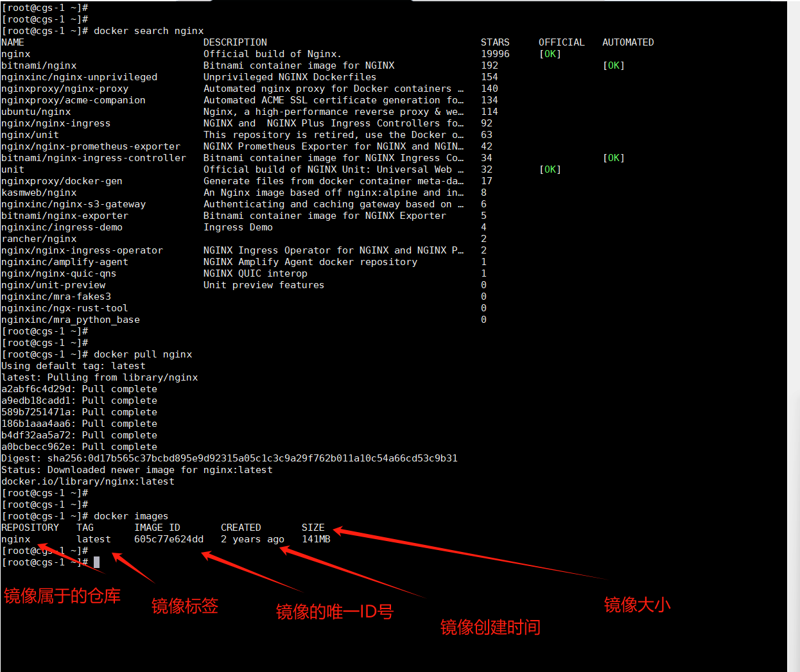Click the 'nginx/nginx-quic-qns' image name
Image resolution: width=800 pixels, height=672 pixels.
click(59, 273)
